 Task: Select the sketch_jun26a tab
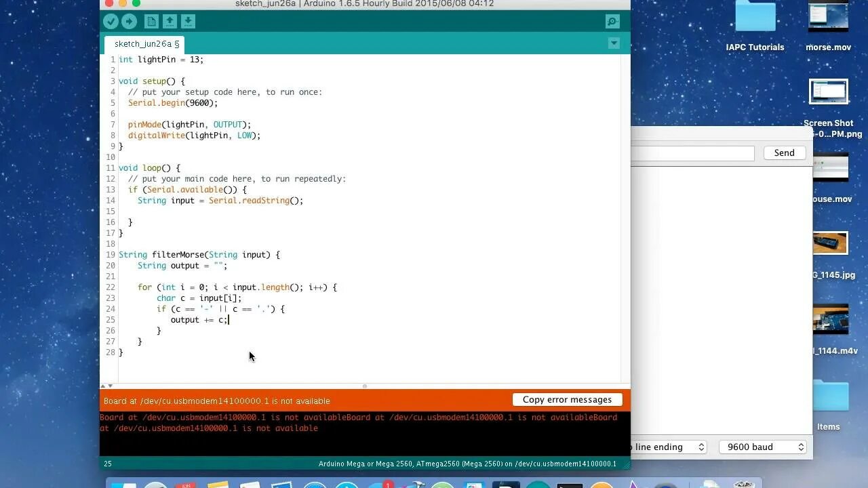coord(144,44)
